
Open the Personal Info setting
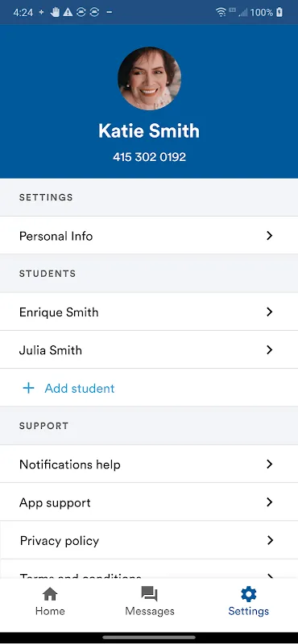149,235
